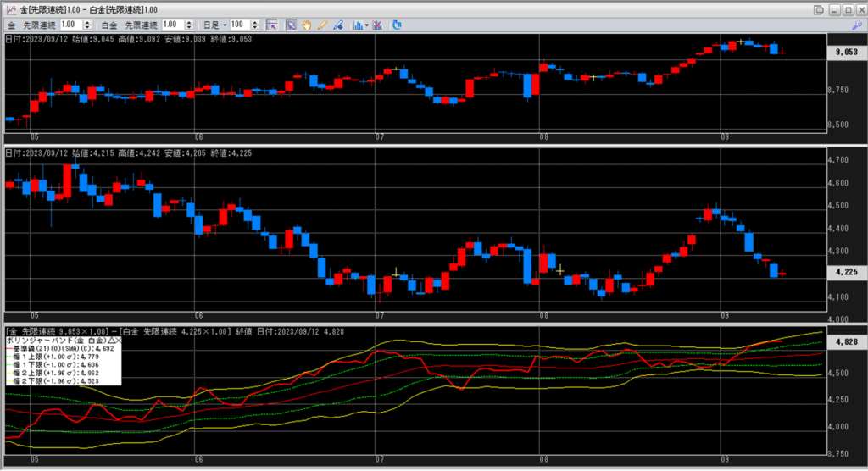868x471 pixels.
Task: Click the 金 symbol label in toolbar
Action: [x=12, y=25]
